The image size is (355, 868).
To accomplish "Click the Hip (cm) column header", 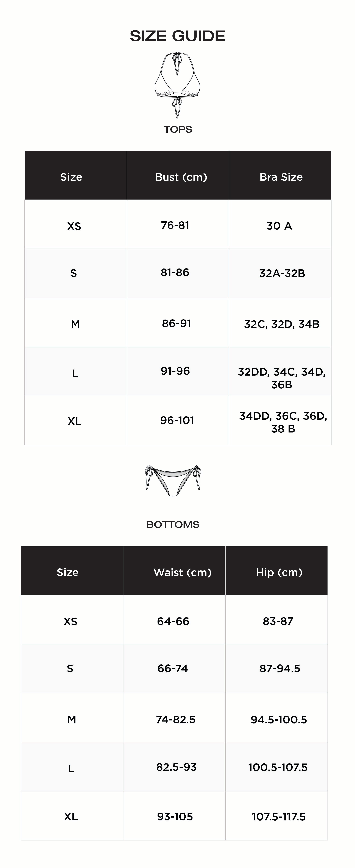I will 279,572.
